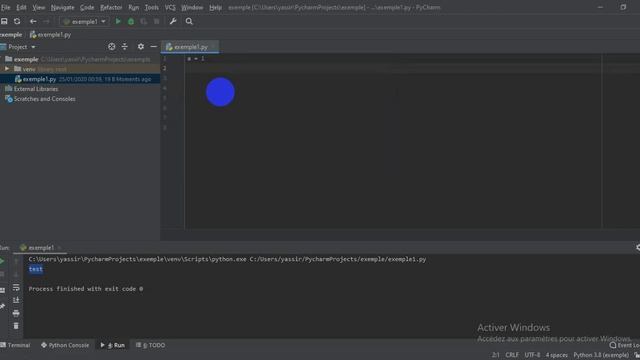Screen dimensions: 640x360
Task: Click the Scroll from Source target icon
Action: click(111, 47)
